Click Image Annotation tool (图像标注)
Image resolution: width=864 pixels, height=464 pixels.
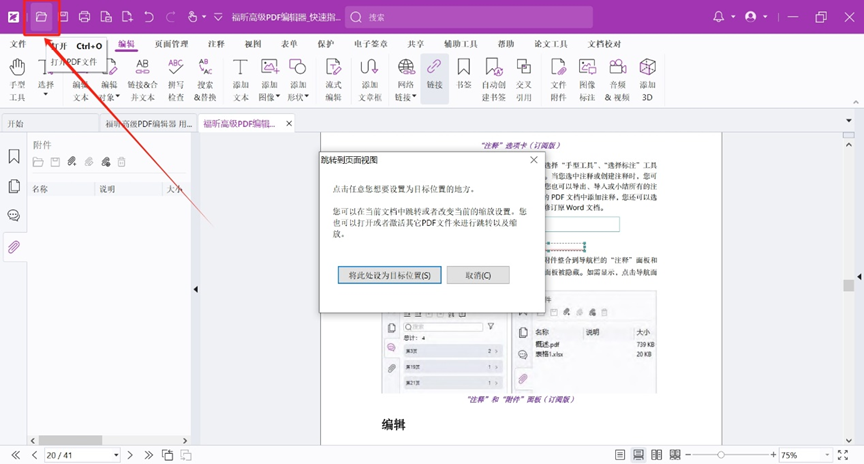[587, 80]
